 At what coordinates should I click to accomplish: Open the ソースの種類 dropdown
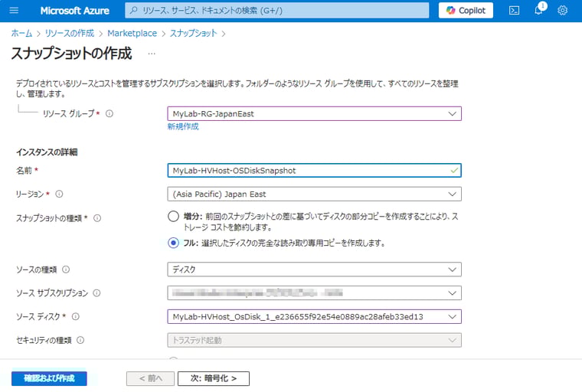coord(315,269)
